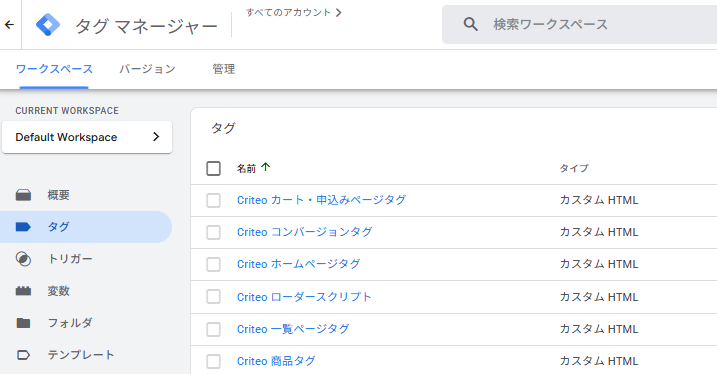Open 変数 variables icon in sidebar

(23, 291)
